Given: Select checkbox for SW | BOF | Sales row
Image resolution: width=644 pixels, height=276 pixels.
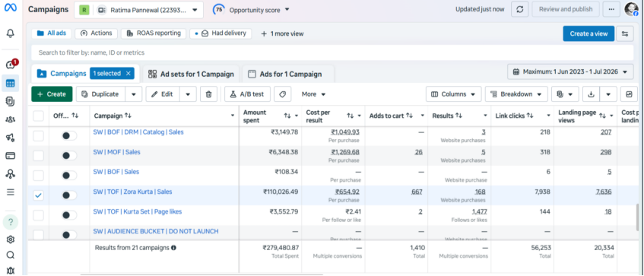Looking at the screenshot, I should (38, 176).
